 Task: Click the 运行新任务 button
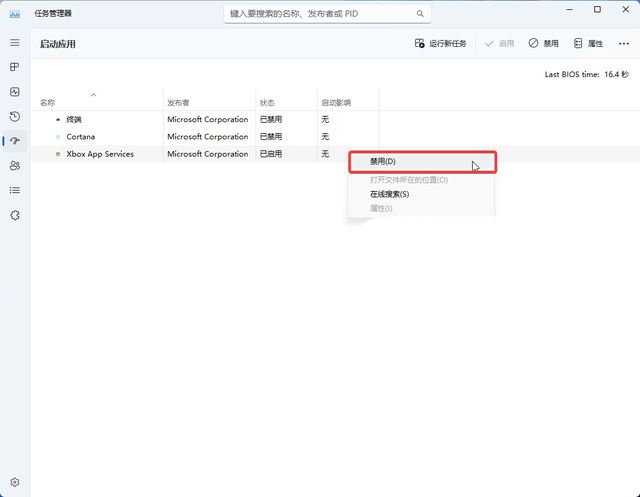tap(441, 44)
